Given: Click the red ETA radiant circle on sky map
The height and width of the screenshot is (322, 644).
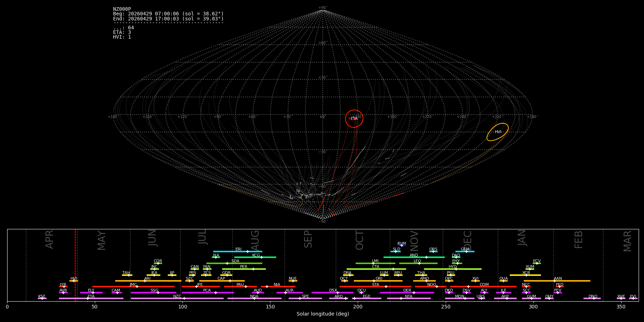Looking at the screenshot, I should 354,119.
